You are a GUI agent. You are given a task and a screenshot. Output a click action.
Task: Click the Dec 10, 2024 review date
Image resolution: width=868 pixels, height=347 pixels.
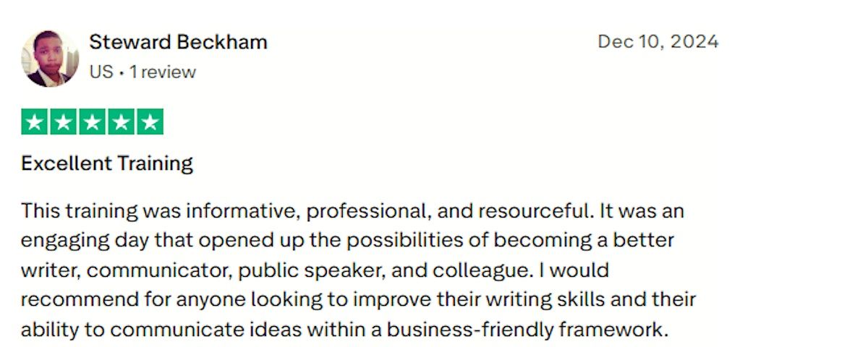[658, 42]
